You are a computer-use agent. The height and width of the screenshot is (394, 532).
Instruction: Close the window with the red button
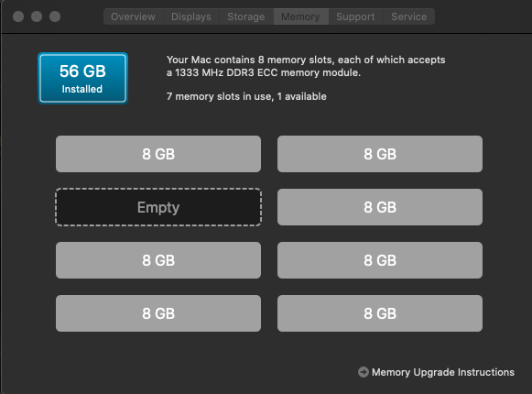tap(18, 16)
